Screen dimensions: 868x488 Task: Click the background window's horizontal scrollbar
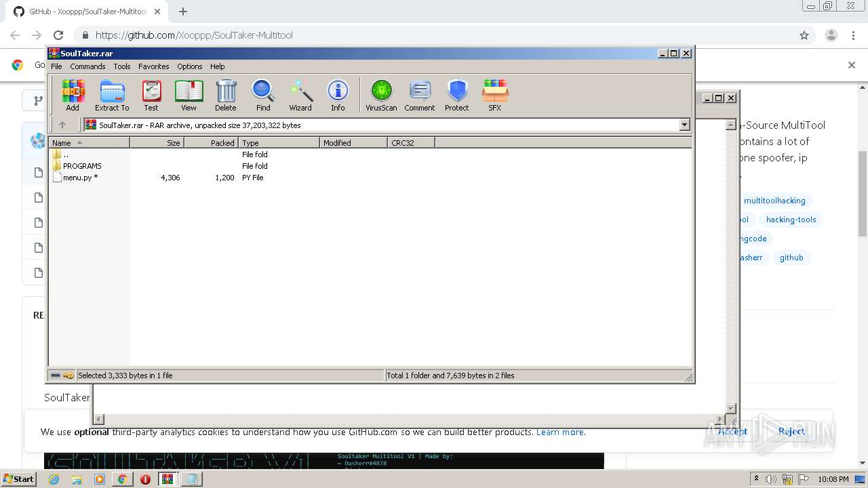point(410,420)
